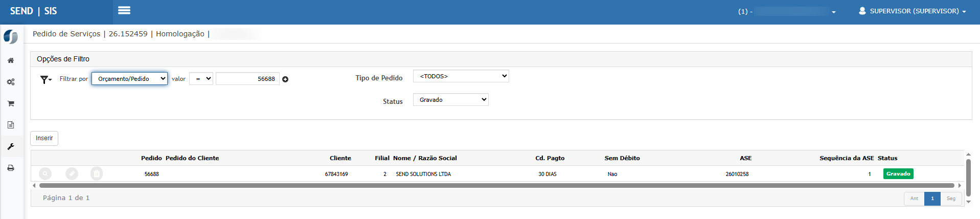Edit order 56688 with pencil icon
Image resolution: width=980 pixels, height=219 pixels.
point(72,174)
